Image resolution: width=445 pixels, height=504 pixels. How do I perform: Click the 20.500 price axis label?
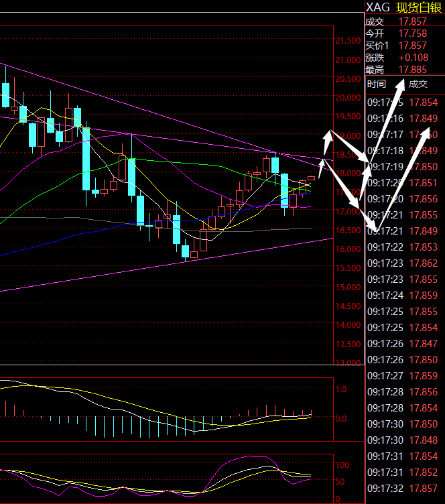348,79
